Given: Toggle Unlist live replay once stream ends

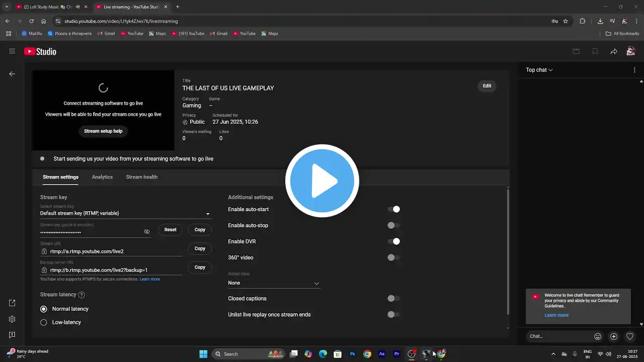Looking at the screenshot, I should (x=394, y=315).
